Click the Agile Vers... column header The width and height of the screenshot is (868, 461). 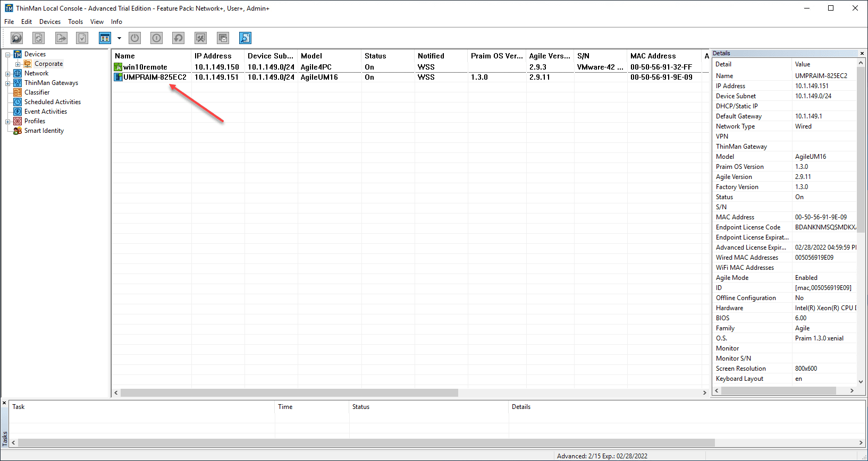pos(550,56)
